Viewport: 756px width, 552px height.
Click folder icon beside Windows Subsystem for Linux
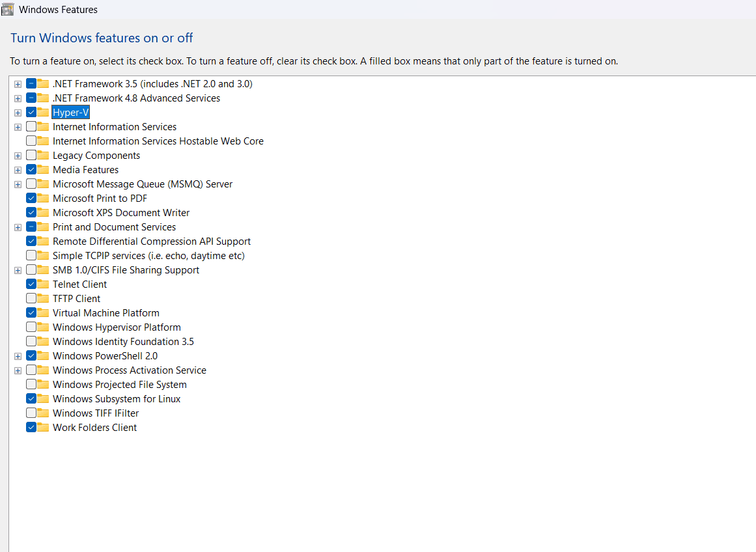(44, 398)
